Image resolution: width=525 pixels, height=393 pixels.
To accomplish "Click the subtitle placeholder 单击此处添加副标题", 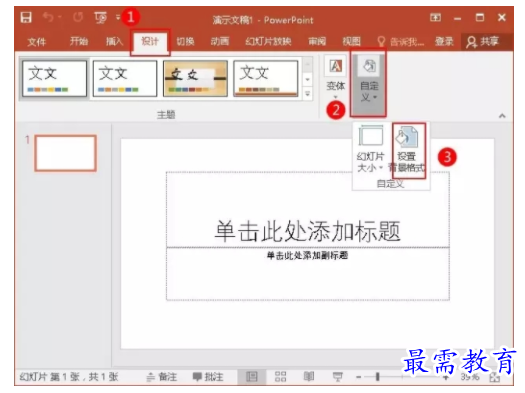I will click(x=307, y=256).
